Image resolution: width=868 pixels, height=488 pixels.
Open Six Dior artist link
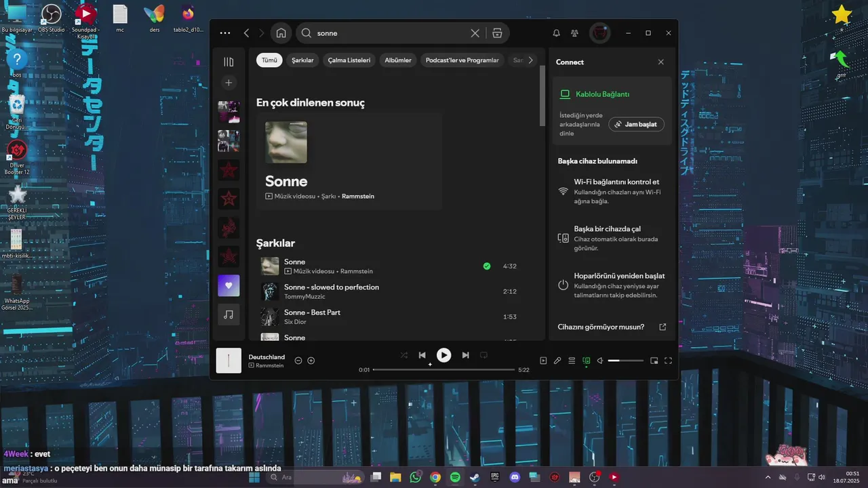click(295, 322)
